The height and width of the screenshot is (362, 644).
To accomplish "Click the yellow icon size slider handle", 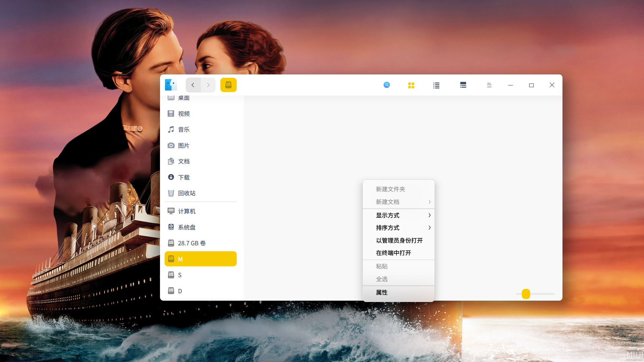I will (526, 294).
